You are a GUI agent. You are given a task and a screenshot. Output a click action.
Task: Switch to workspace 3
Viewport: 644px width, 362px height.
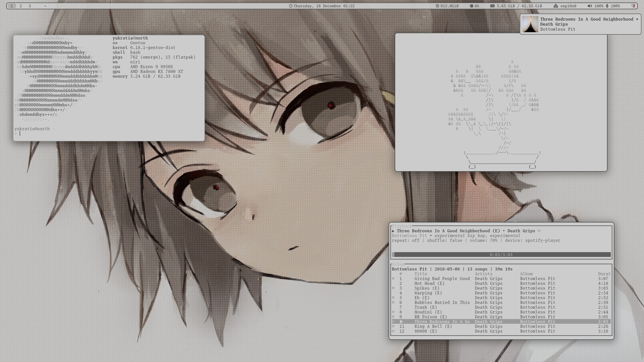[x=30, y=6]
